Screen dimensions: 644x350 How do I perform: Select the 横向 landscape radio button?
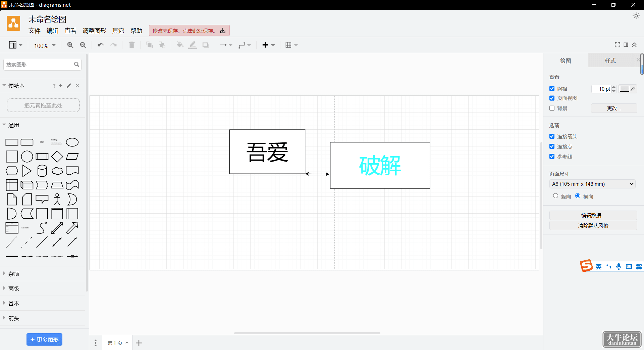(x=578, y=196)
